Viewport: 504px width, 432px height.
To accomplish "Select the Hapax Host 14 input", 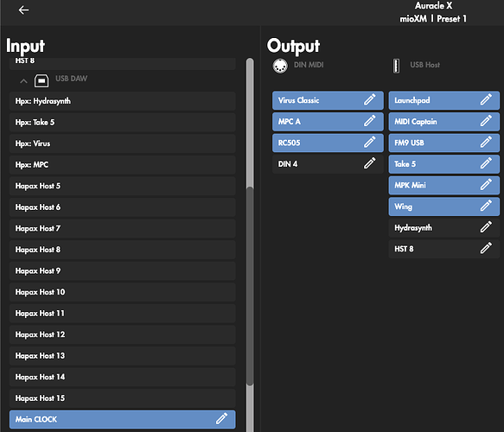I will [x=123, y=377].
